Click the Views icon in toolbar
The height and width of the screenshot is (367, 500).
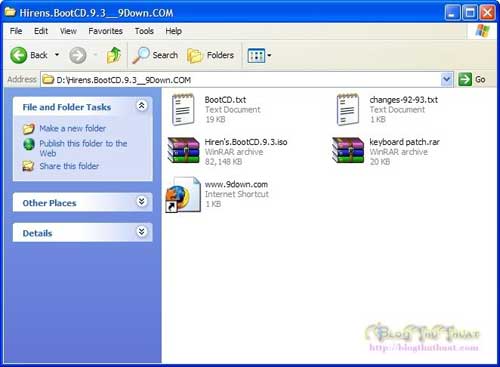coord(256,55)
